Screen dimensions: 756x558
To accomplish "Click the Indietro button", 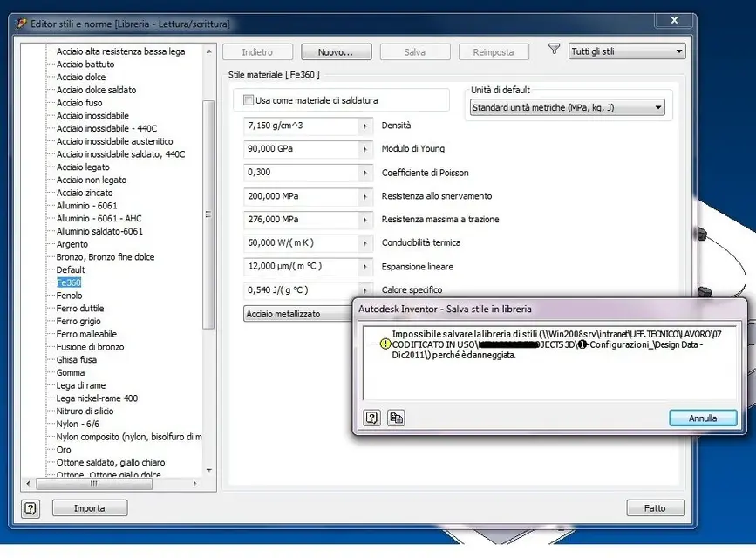I will [257, 52].
